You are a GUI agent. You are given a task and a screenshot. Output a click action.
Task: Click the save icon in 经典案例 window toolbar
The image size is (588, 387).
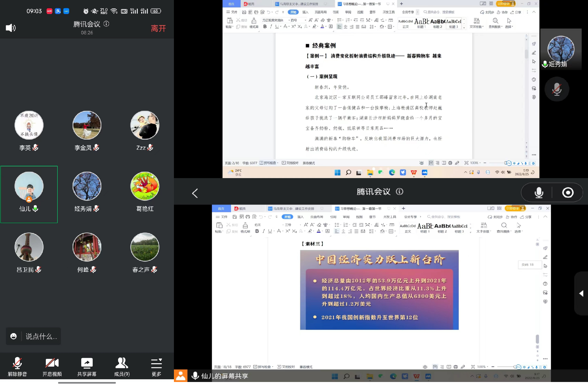coord(244,12)
